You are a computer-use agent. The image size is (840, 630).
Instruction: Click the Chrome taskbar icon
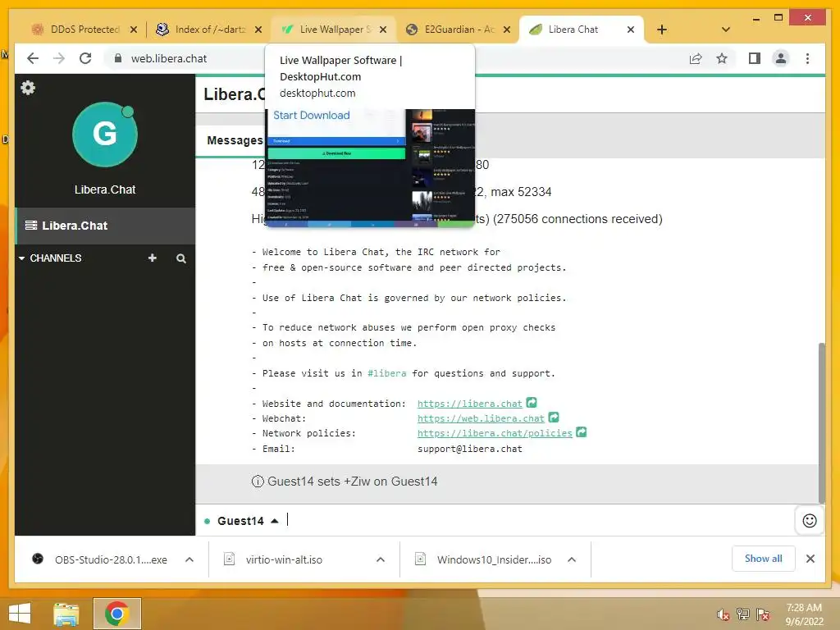click(117, 614)
